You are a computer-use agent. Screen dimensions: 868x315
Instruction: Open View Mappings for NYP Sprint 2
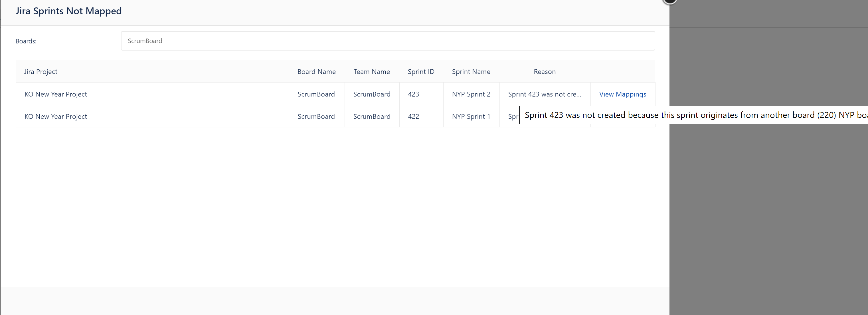pos(622,94)
